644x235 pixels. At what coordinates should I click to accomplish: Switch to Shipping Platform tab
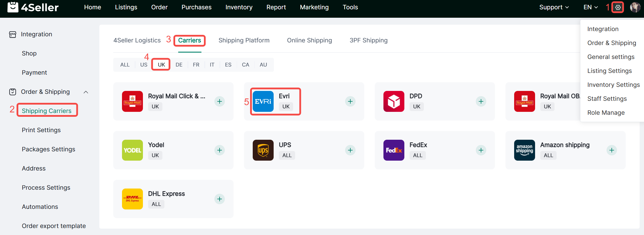click(244, 40)
